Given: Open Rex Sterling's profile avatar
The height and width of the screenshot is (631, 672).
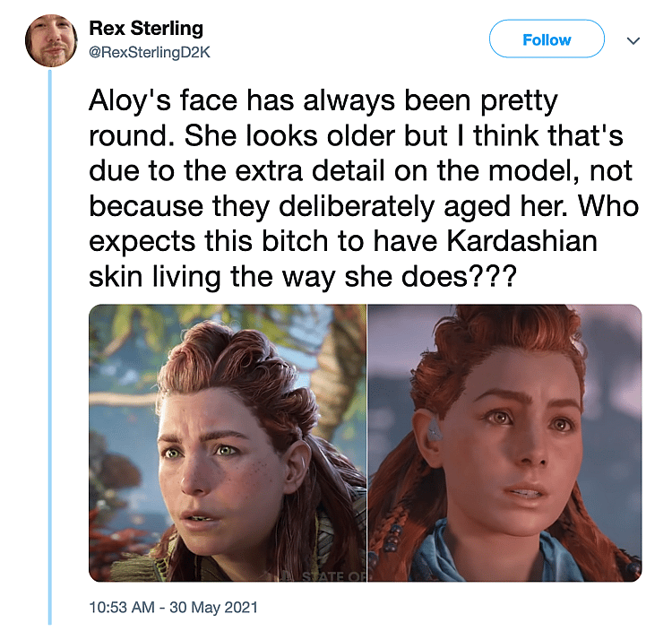Looking at the screenshot, I should point(51,40).
